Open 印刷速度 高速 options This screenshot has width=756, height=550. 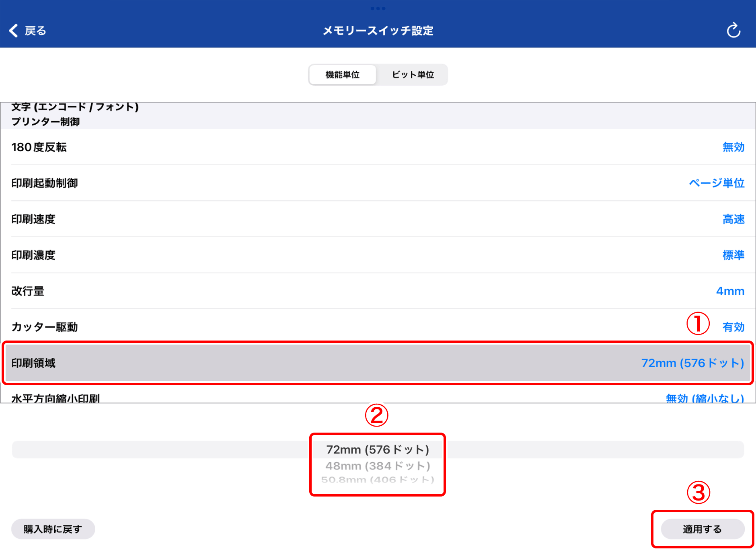tap(733, 219)
